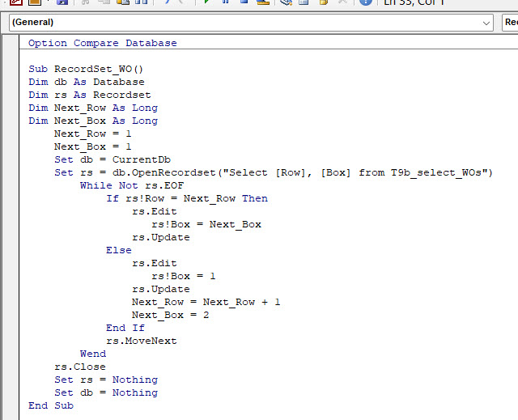Click the arrow next to Insert Module icon

(48, 2)
